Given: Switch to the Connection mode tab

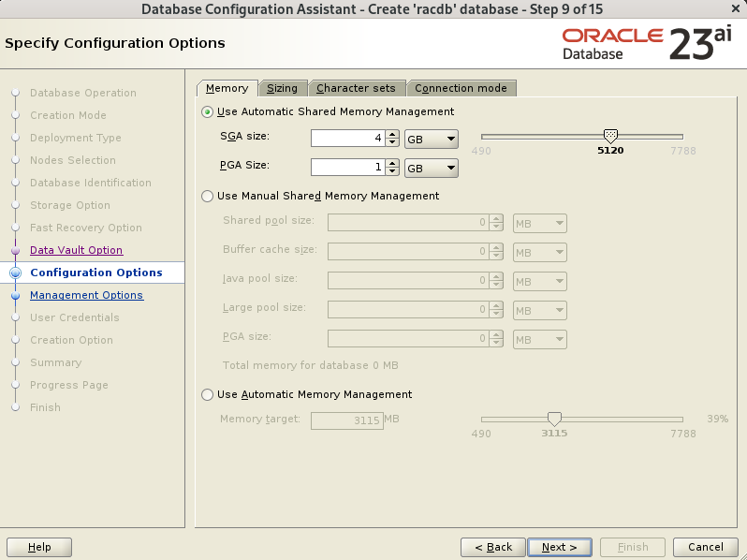Looking at the screenshot, I should [461, 89].
